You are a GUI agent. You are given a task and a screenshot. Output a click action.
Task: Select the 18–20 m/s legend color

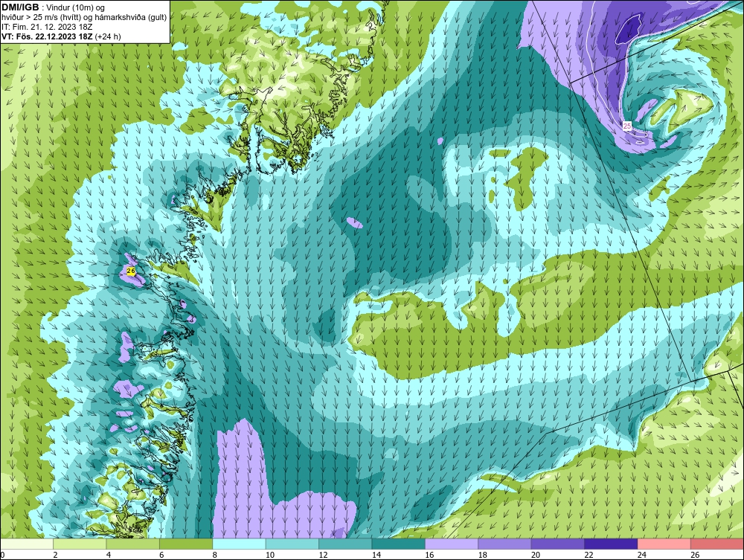[505, 544]
